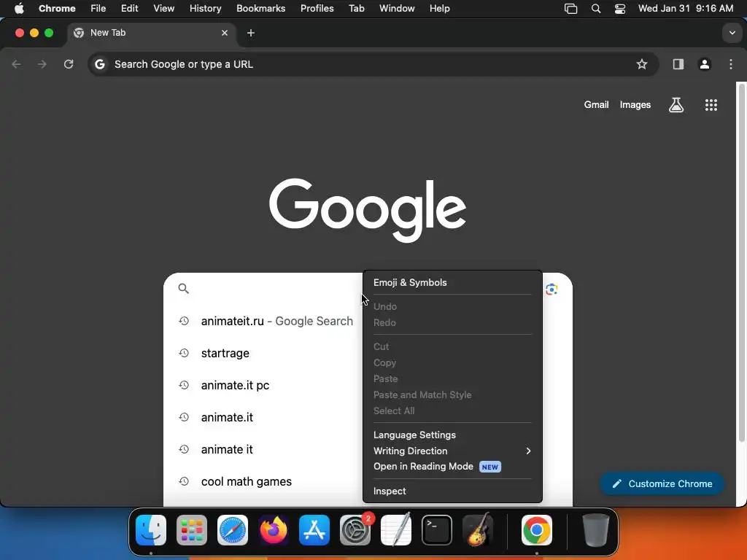
Task: Click the Gmail link
Action: tap(596, 105)
